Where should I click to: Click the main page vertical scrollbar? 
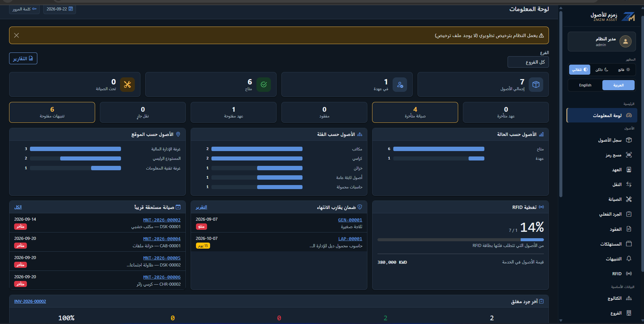pos(561,104)
